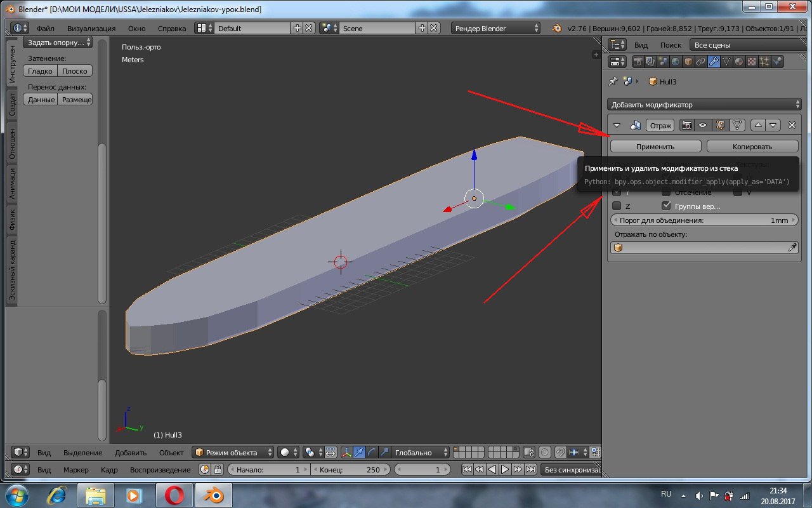
Task: Open the Mesh Data properties tab
Action: [x=726, y=62]
